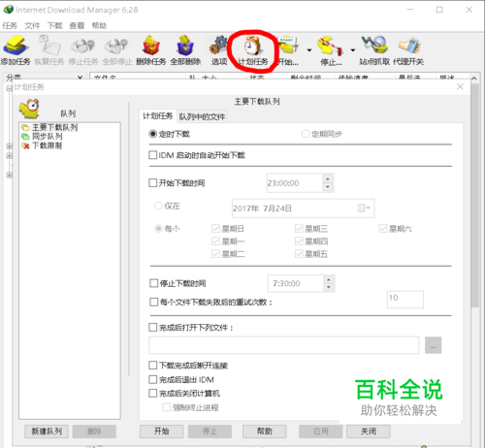Image resolution: width=485 pixels, height=448 pixels.
Task: Open 选项 (Options) gear icon
Action: tap(219, 50)
